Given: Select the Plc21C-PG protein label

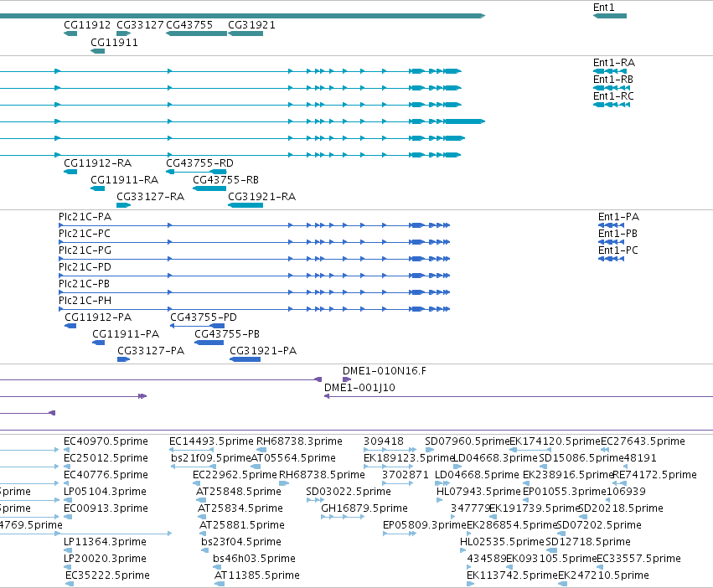Looking at the screenshot, I should click(x=85, y=250).
